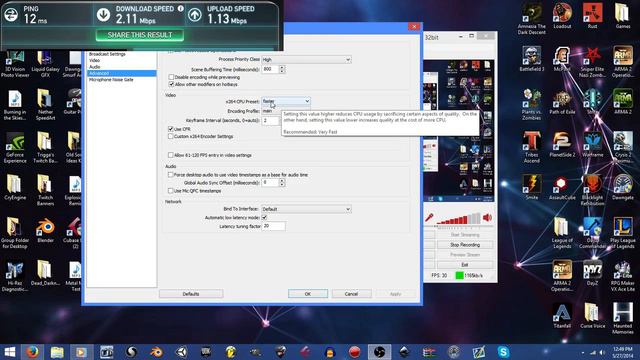Open the PlanetSide 2 shortcut

click(562, 145)
